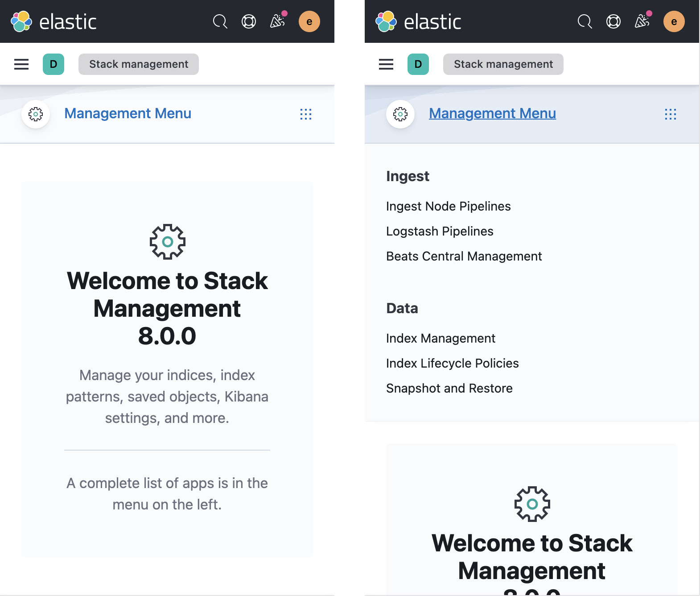The width and height of the screenshot is (700, 596).
Task: Open Snapshot and Restore
Action: [x=449, y=388]
